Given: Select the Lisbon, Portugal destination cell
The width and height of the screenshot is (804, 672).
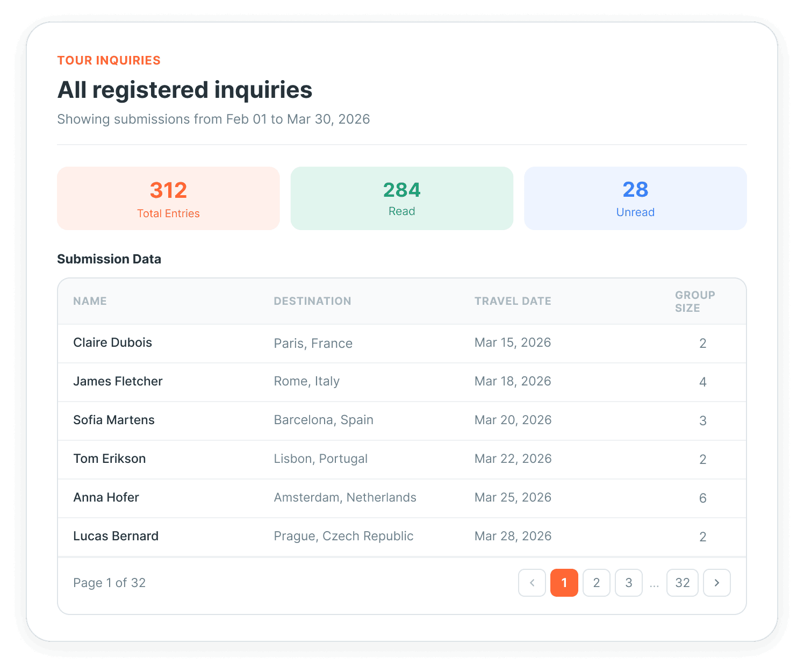Looking at the screenshot, I should (321, 459).
